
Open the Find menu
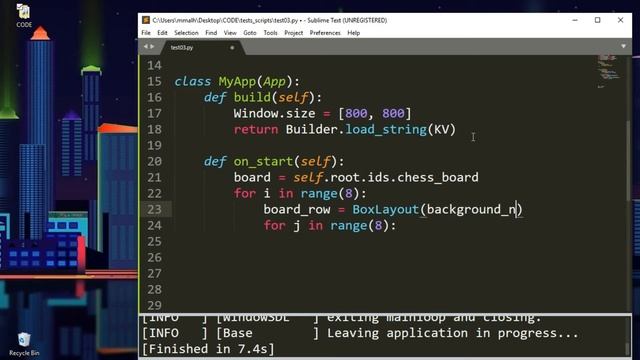[x=211, y=33]
